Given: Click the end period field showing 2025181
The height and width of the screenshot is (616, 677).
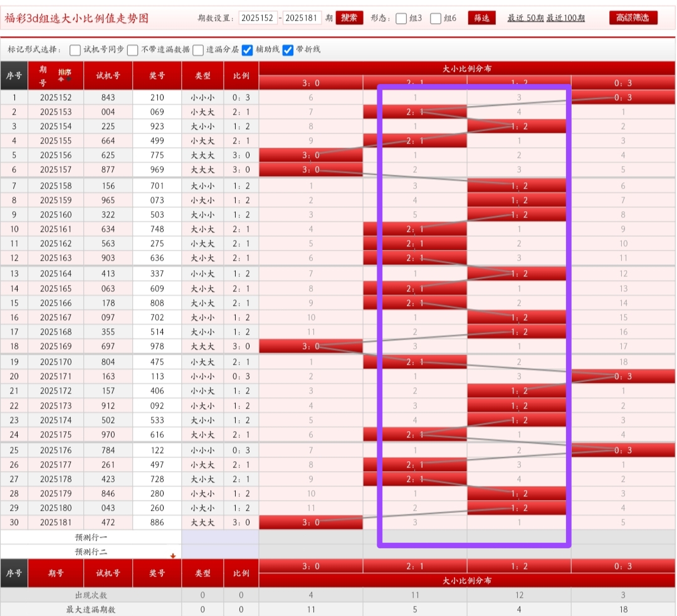Looking at the screenshot, I should 302,18.
